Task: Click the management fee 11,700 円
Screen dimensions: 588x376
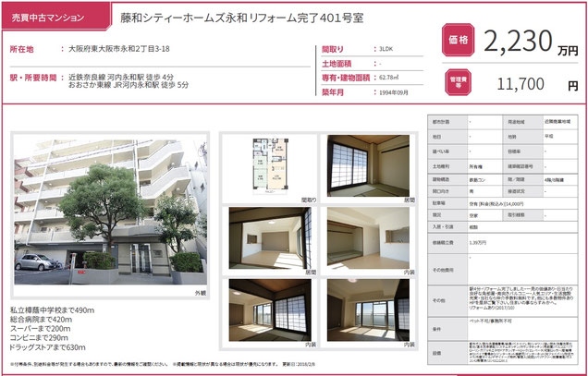Action: [537, 84]
